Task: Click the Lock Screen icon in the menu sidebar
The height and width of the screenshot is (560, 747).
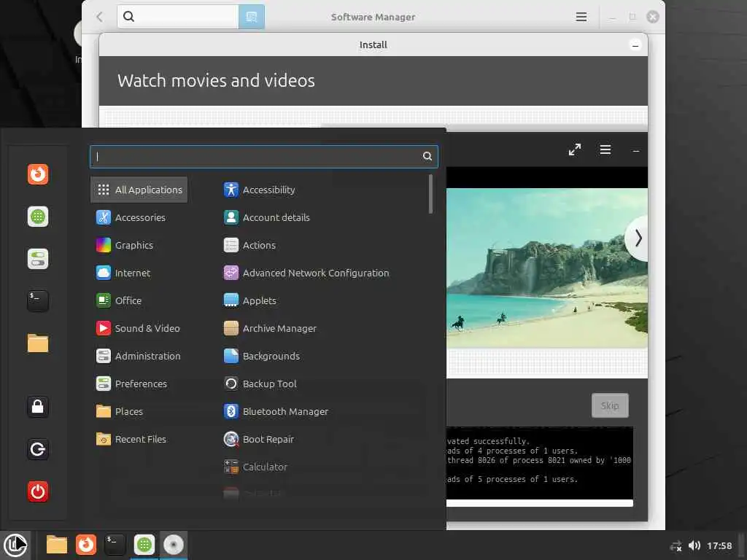Action: click(x=38, y=407)
